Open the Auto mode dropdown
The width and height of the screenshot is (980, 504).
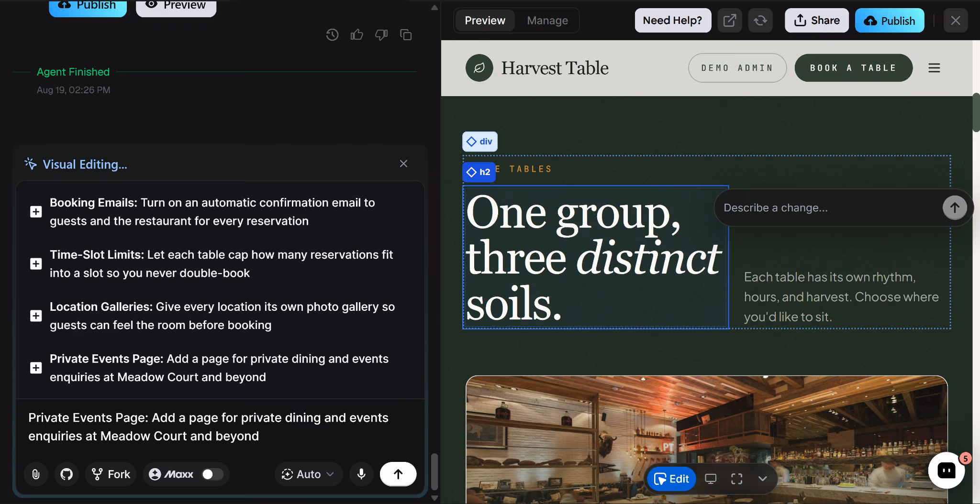[x=308, y=474]
